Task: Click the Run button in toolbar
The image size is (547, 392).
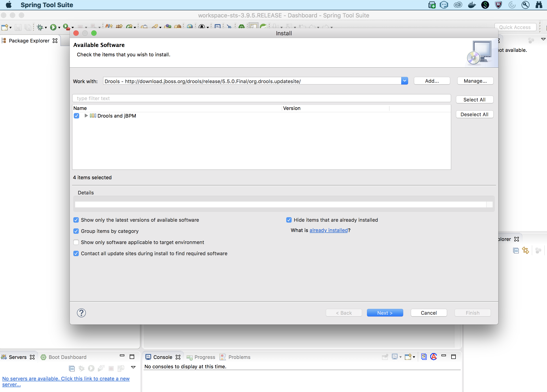Action: point(53,27)
